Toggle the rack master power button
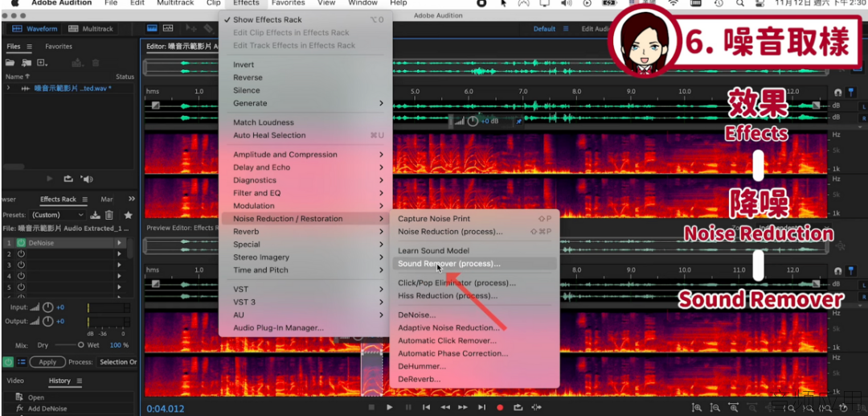The image size is (868, 416). (x=8, y=362)
